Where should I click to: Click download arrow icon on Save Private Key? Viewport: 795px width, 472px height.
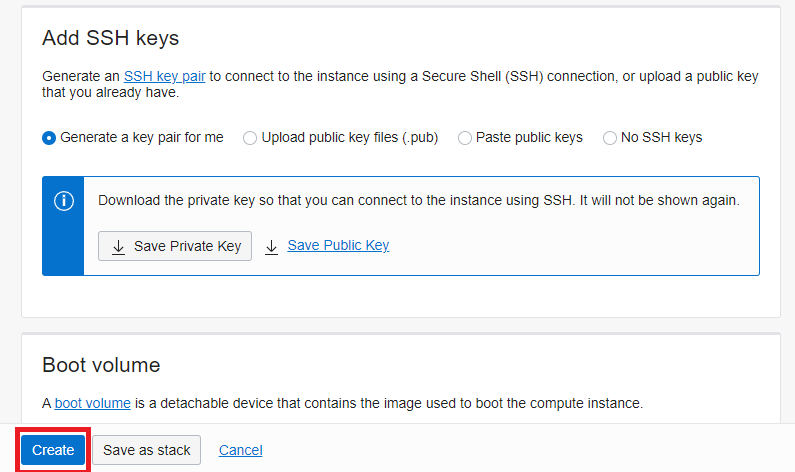(118, 246)
